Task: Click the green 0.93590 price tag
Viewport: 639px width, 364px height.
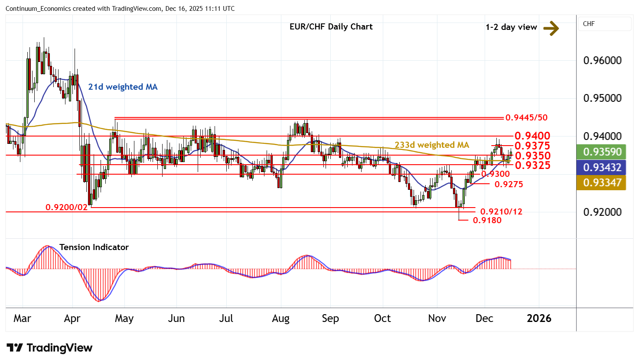Action: coord(602,152)
